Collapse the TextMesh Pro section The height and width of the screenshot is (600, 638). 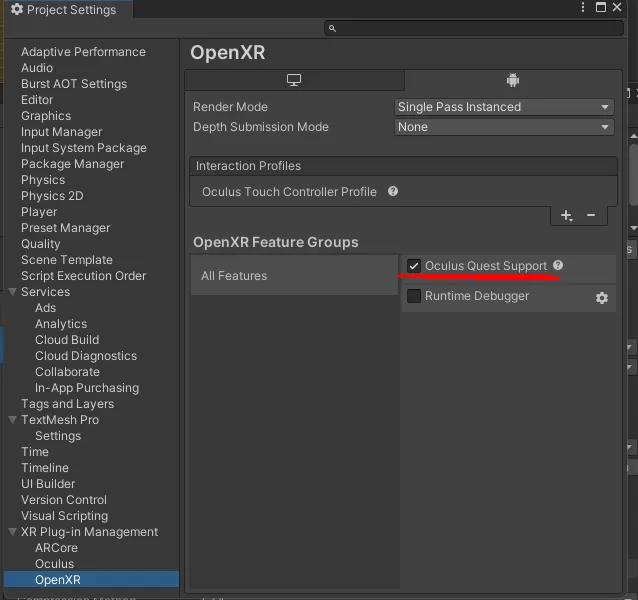click(13, 419)
